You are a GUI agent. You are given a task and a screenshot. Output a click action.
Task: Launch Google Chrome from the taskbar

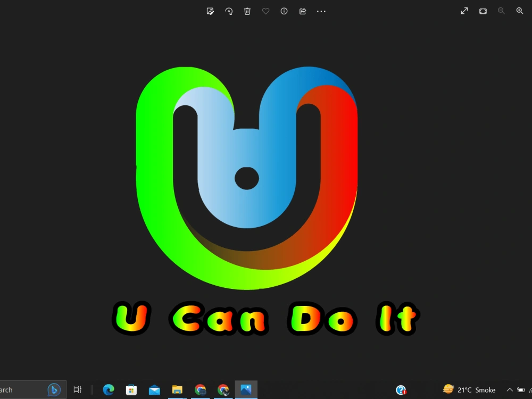click(x=201, y=389)
